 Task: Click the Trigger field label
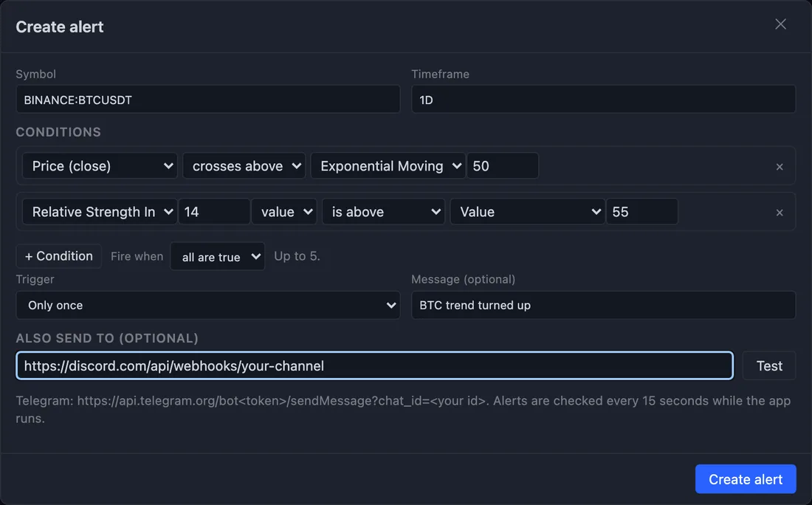(x=35, y=279)
